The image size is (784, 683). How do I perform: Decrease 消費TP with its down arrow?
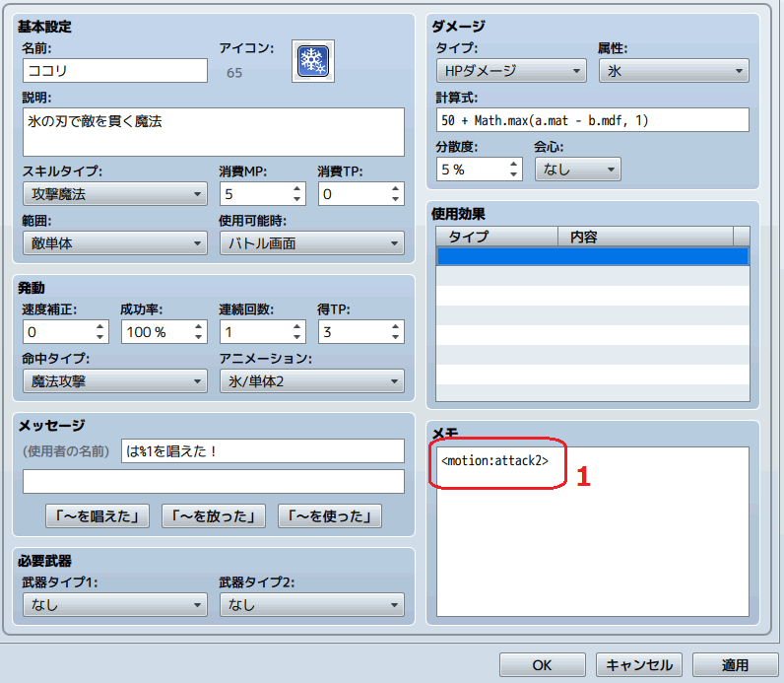(x=396, y=199)
